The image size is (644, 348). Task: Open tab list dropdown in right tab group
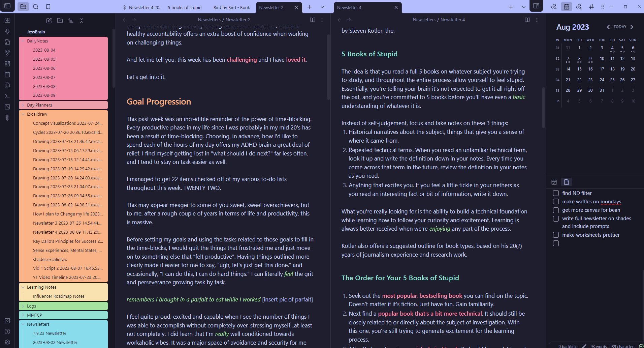coord(523,7)
